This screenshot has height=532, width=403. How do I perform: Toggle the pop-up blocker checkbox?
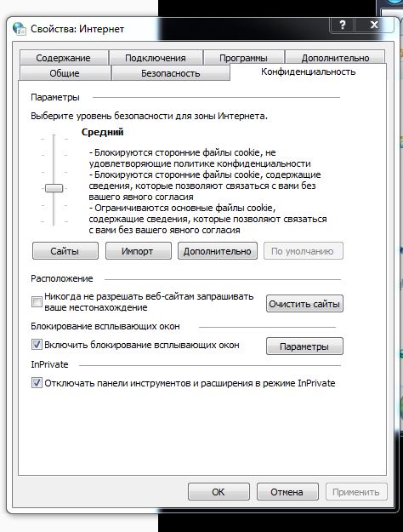(x=37, y=345)
